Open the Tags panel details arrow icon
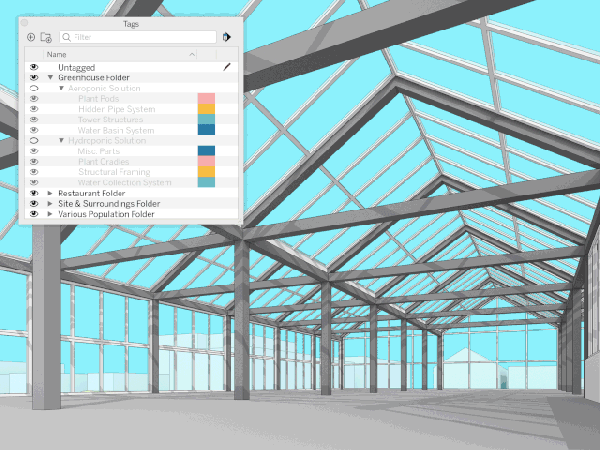The image size is (600, 450). click(x=227, y=37)
